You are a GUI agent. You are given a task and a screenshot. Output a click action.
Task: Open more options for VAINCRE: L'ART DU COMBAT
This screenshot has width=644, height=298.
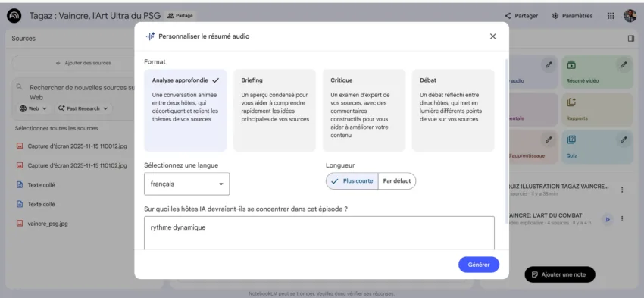[622, 219]
